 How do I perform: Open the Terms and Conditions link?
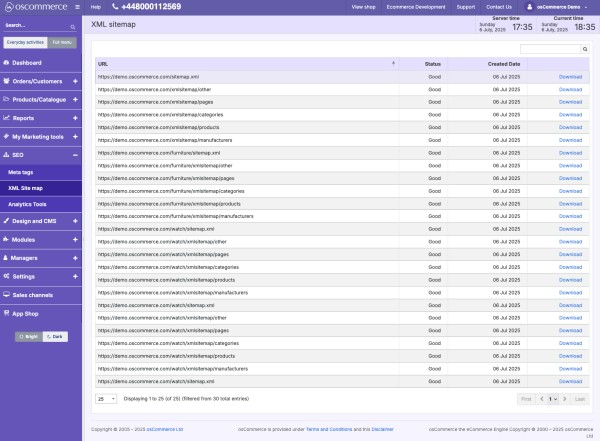coord(329,429)
